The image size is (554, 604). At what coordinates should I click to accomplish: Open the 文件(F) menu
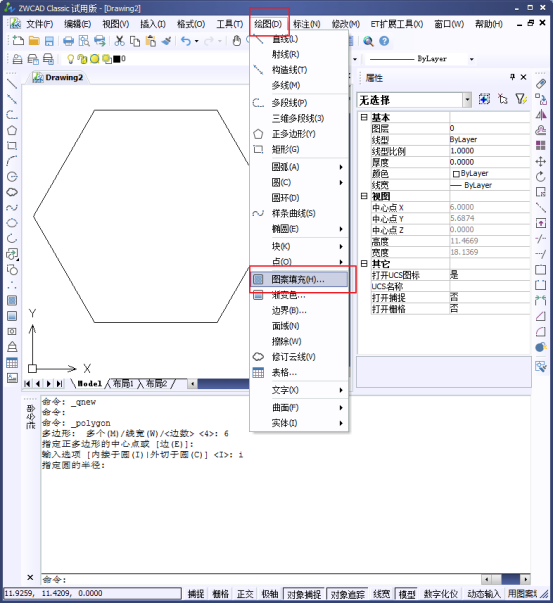39,24
